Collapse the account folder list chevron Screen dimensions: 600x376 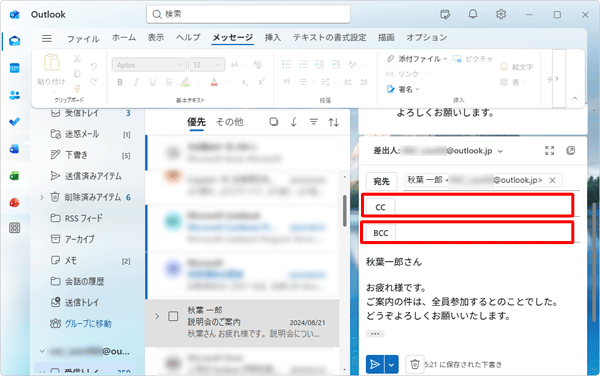coord(42,351)
